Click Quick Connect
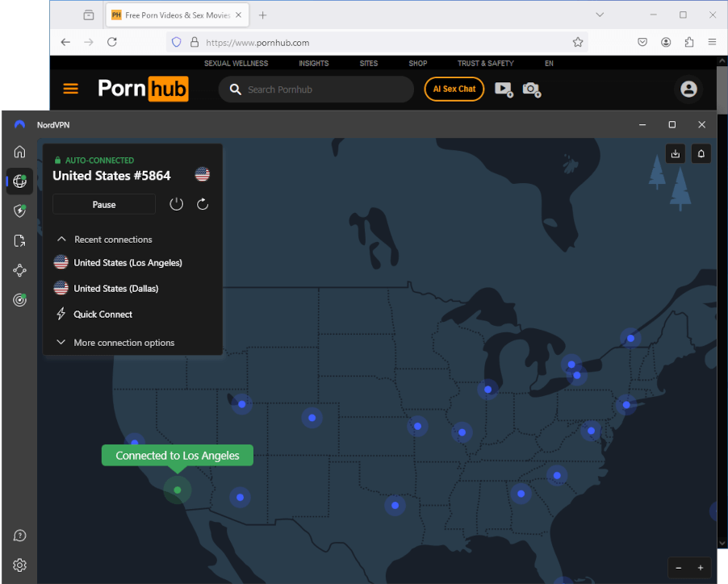728x584 pixels. [94, 315]
